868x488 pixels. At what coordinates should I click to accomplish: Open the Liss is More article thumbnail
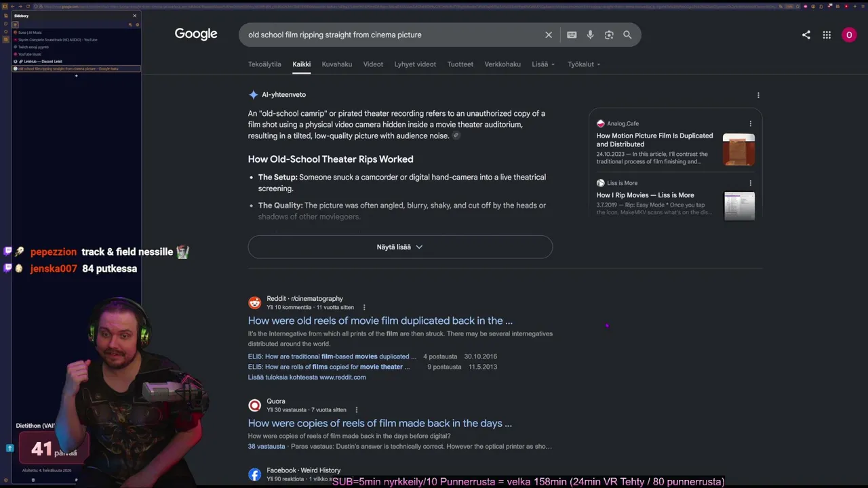tap(738, 206)
